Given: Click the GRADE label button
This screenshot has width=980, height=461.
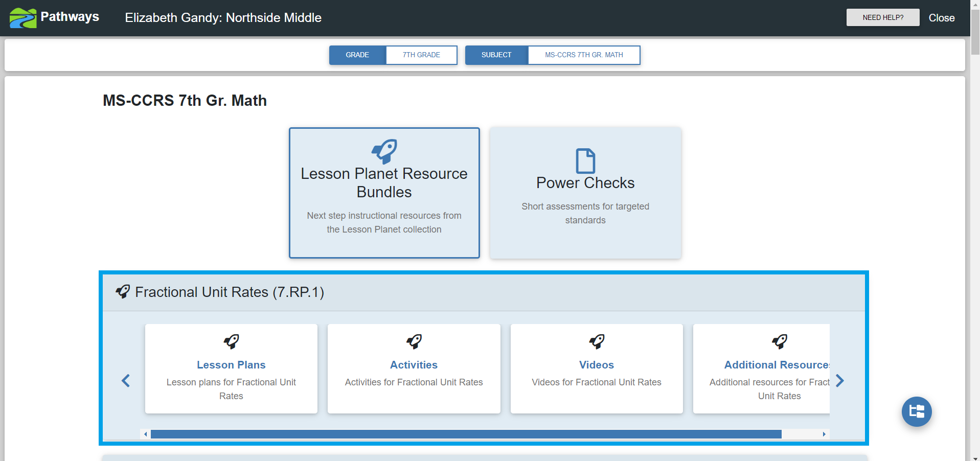Looking at the screenshot, I should click(357, 55).
